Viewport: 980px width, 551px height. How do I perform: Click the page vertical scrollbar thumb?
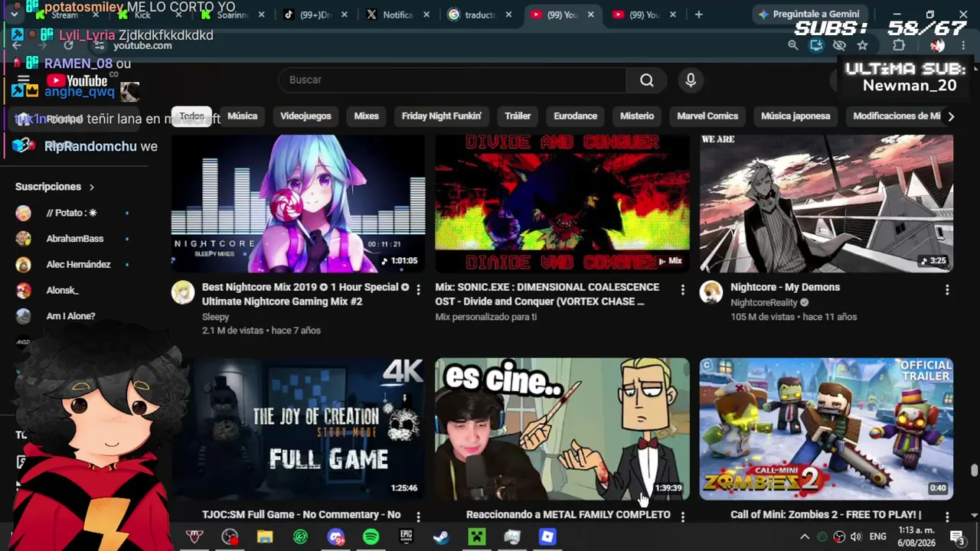tap(974, 471)
